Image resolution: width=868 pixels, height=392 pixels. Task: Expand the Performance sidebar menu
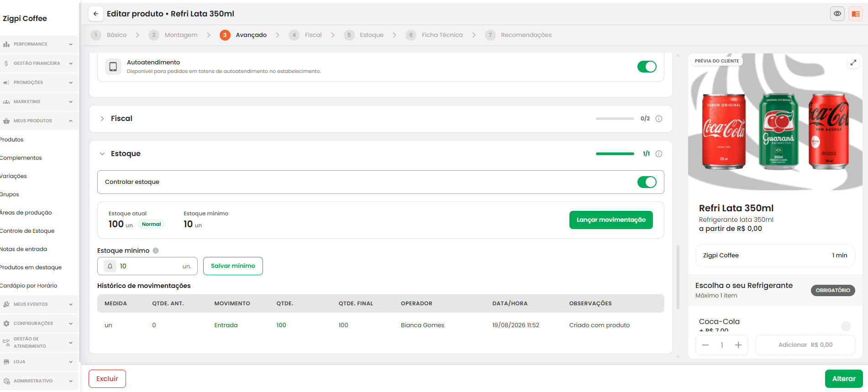[x=71, y=44]
